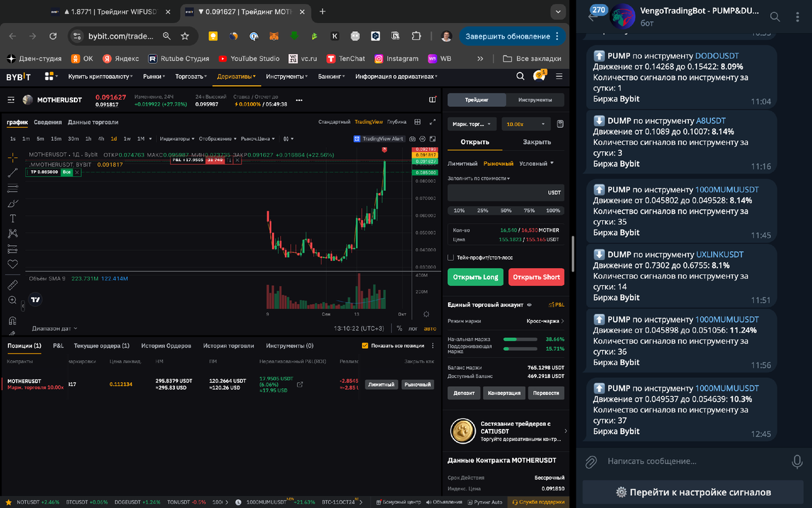Viewport: 812px width, 508px height.
Task: Toggle Показать все позиции checkbox
Action: point(365,345)
